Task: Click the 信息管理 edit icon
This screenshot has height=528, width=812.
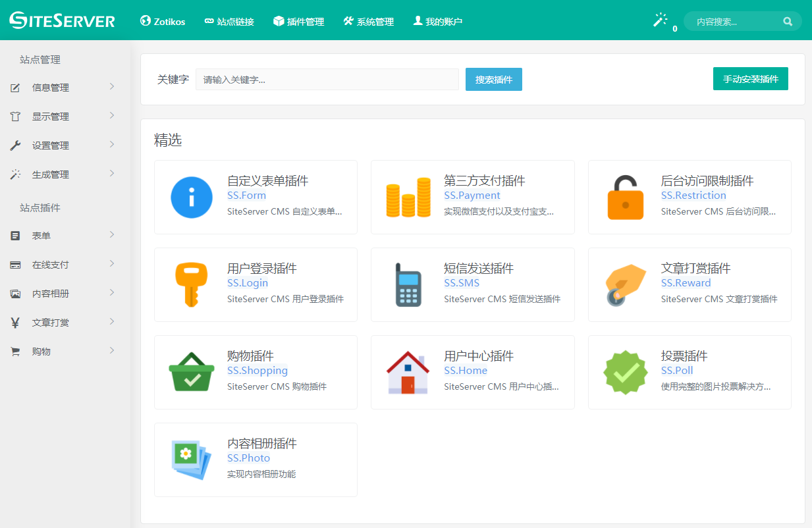Action: (x=15, y=88)
